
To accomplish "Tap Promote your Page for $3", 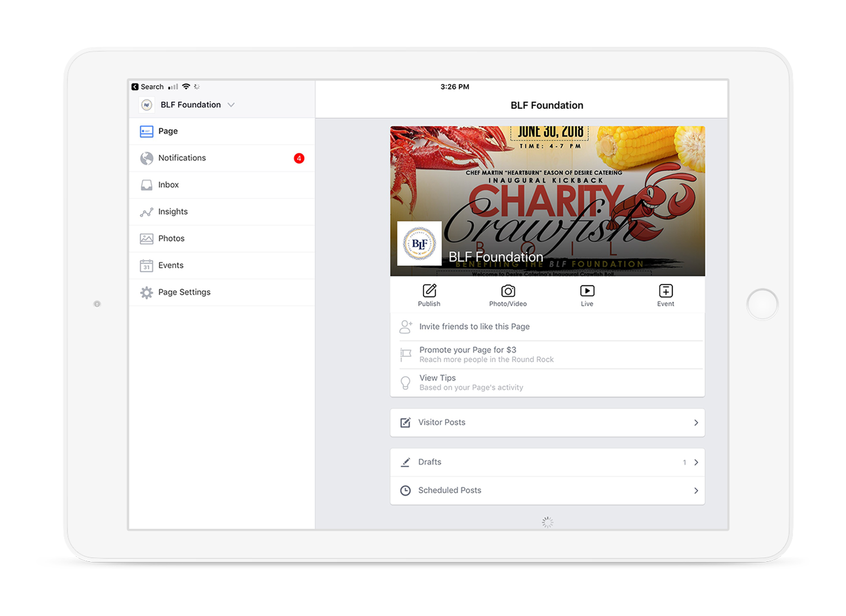I will 468,350.
